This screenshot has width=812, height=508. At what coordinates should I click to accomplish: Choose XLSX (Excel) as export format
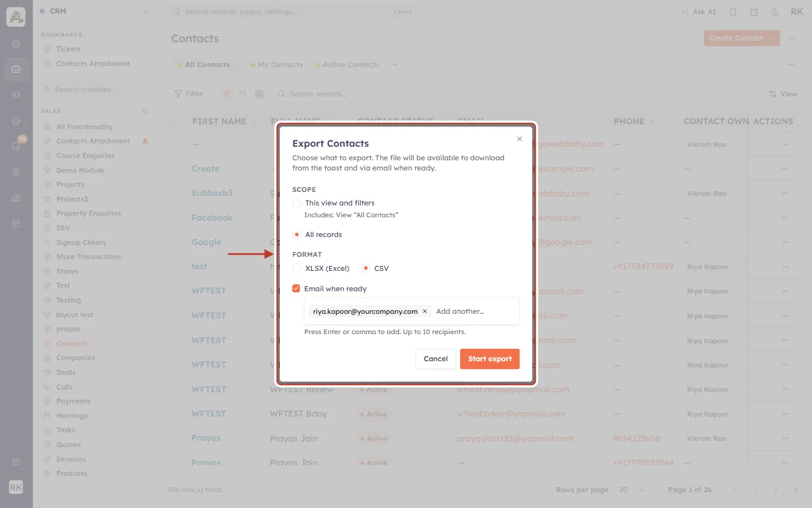(297, 269)
